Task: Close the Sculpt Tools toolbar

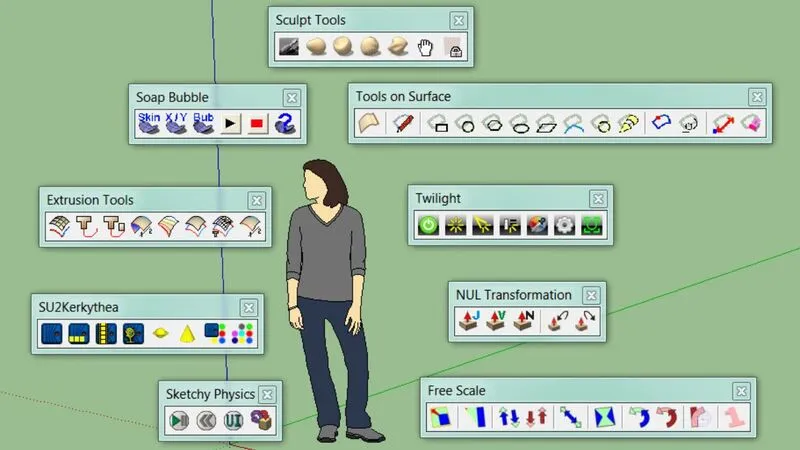Action: [458, 20]
